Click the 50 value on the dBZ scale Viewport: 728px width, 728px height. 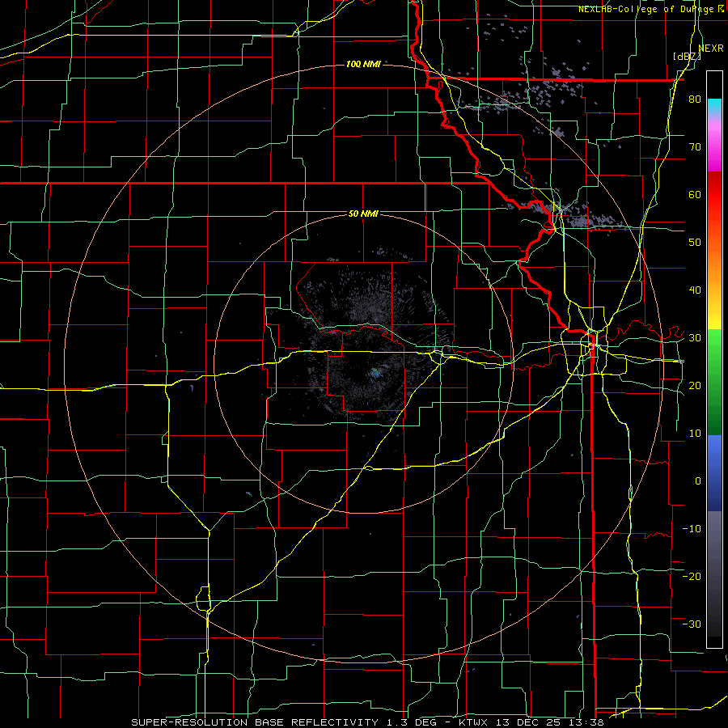pos(695,243)
